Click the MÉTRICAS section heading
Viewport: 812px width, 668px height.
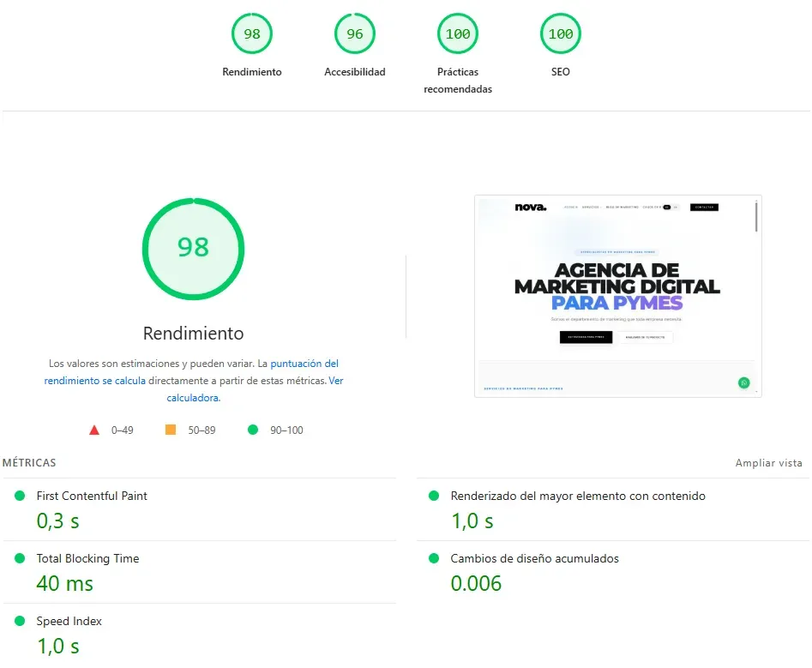[29, 462]
